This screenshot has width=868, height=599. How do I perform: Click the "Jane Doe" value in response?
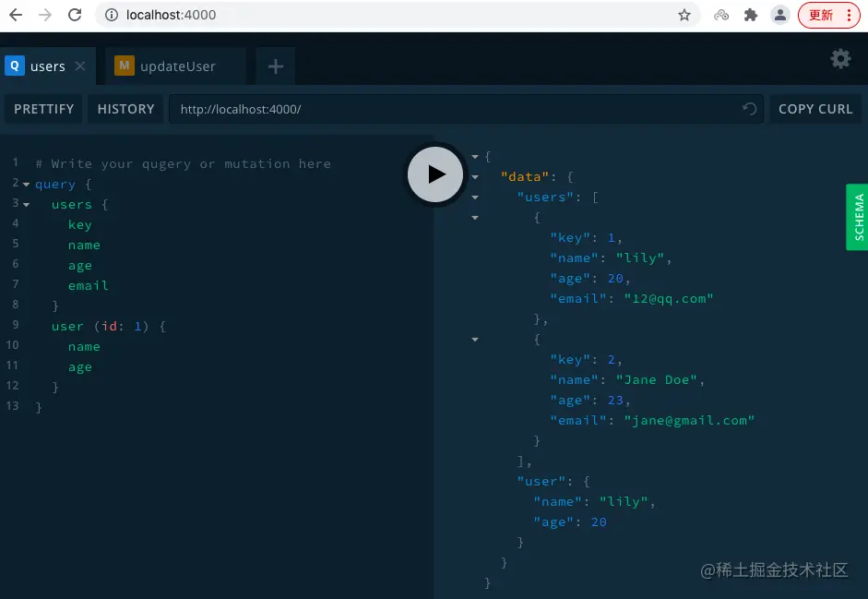coord(657,380)
